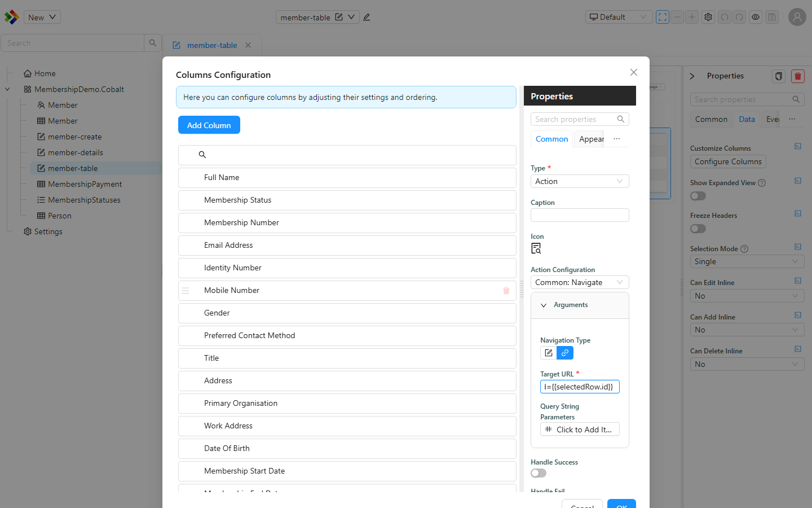
Task: Open the Action Configuration dropdown
Action: pos(580,282)
